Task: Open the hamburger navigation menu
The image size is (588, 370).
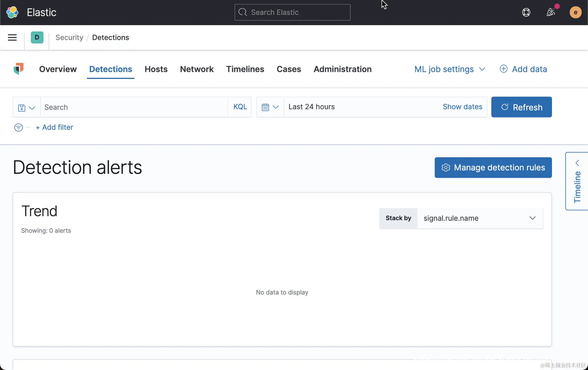Action: 12,37
